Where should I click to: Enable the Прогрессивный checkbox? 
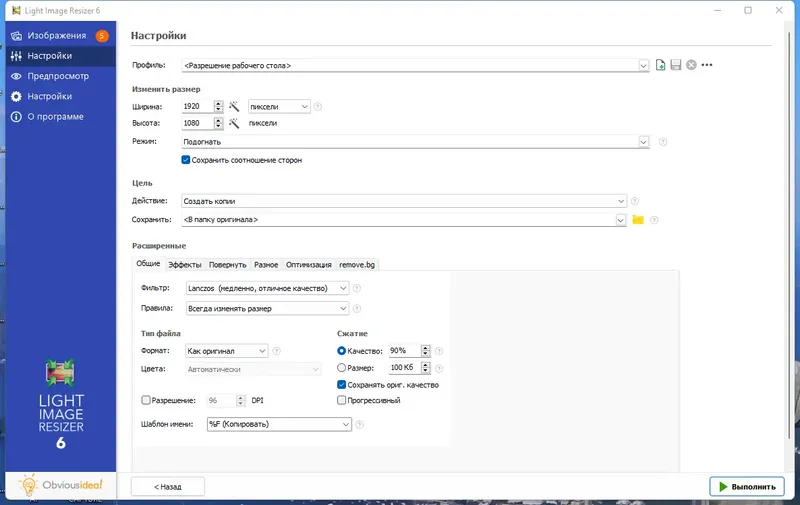[341, 400]
